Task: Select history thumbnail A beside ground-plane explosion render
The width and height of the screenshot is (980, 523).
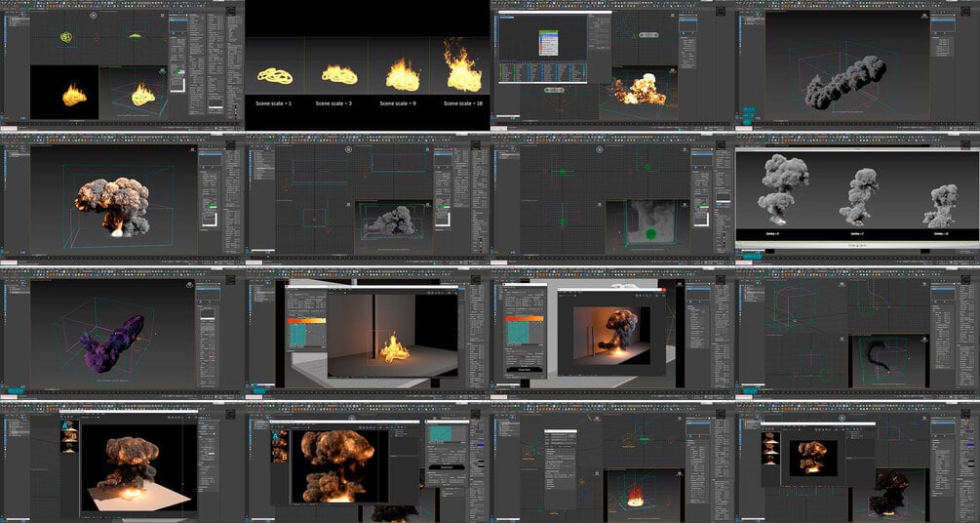Action: click(69, 425)
